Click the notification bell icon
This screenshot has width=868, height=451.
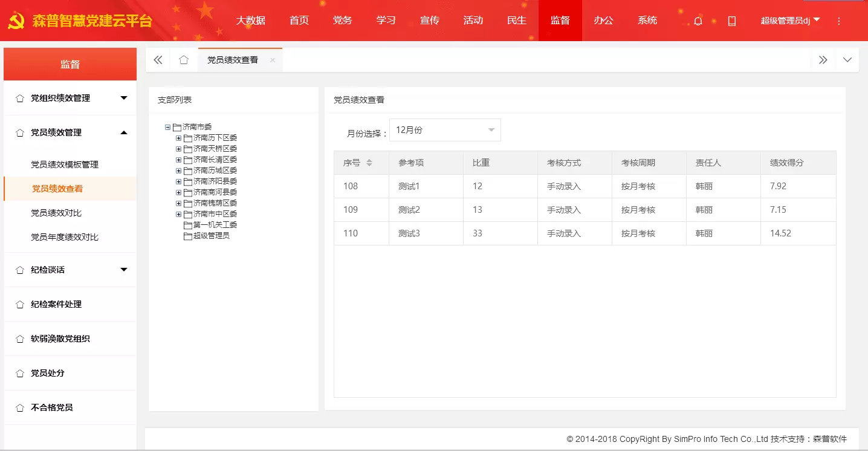tap(698, 21)
